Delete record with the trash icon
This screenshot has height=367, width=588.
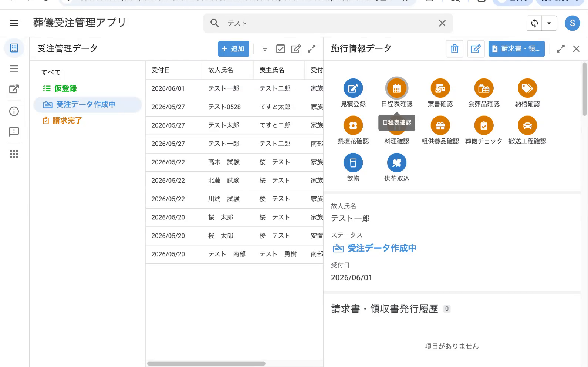click(454, 49)
